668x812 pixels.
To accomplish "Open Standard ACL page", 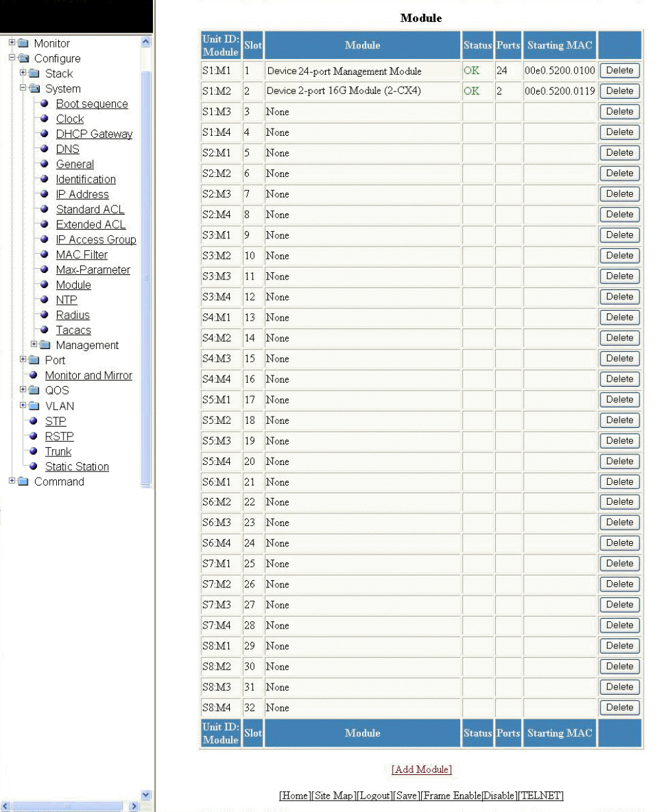I will [90, 209].
